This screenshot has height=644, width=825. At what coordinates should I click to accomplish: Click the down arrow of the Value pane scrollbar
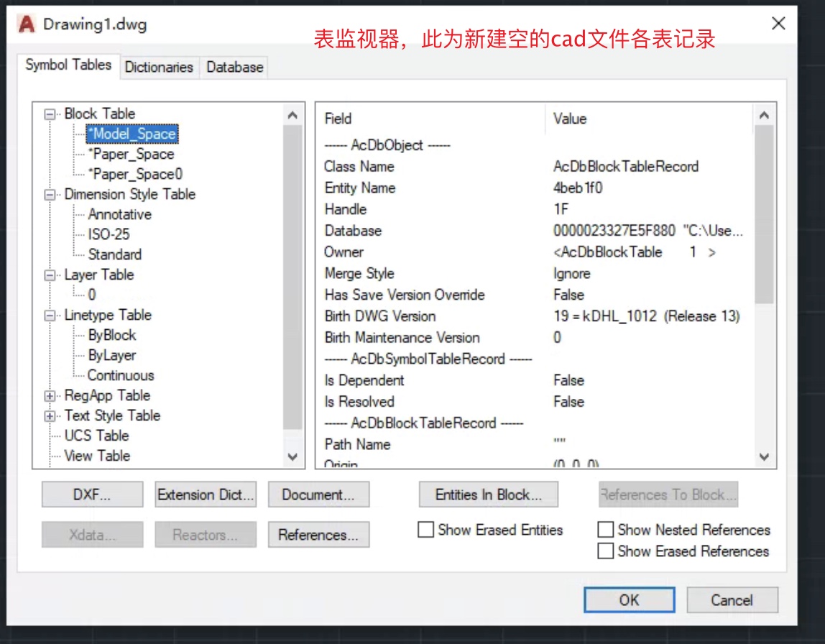[x=764, y=456]
